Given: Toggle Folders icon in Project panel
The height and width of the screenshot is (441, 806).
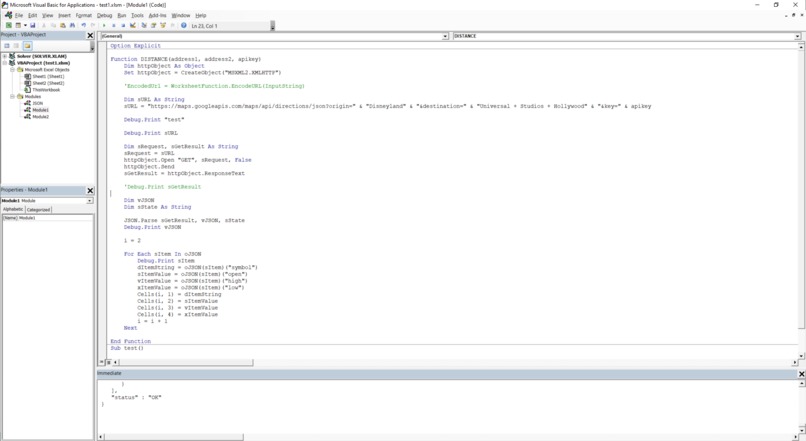Looking at the screenshot, I should (x=27, y=46).
